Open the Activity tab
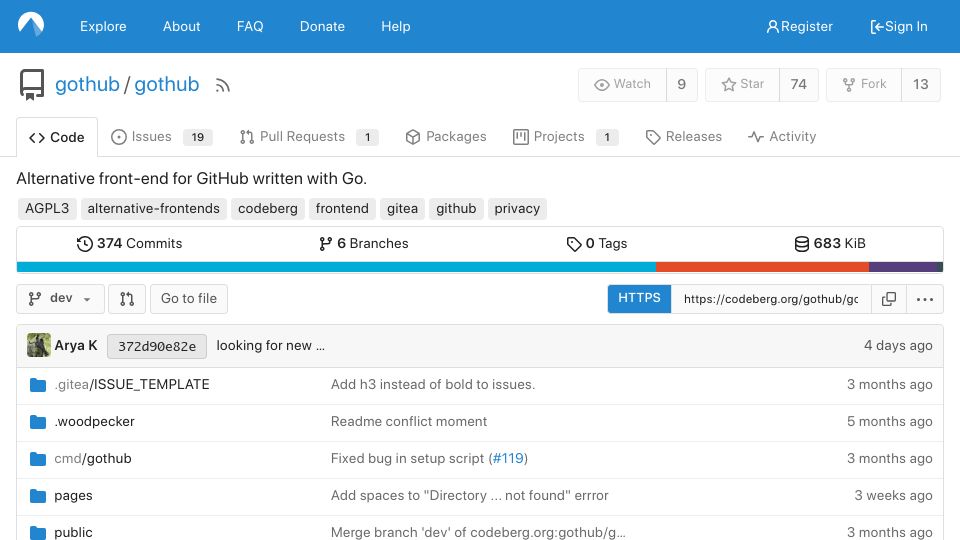Screen dimensions: 960x540 [782, 137]
